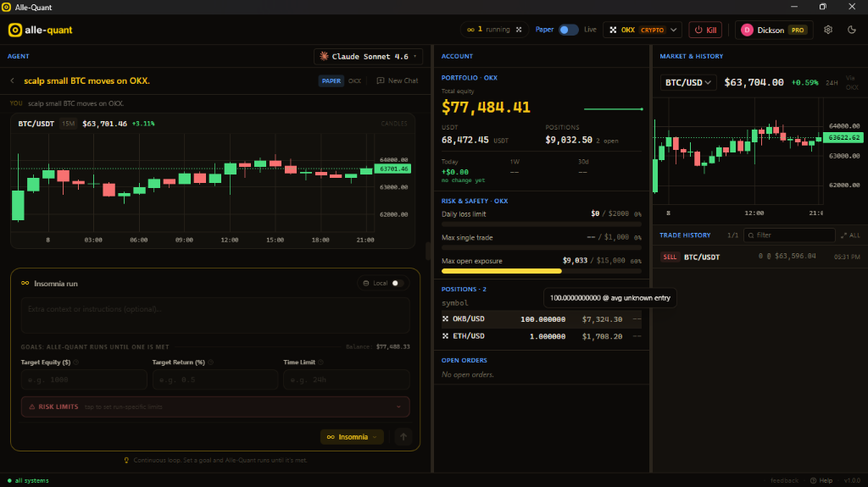Go back with the chat arrow
Viewport: 868px width, 487px height.
pos(13,80)
